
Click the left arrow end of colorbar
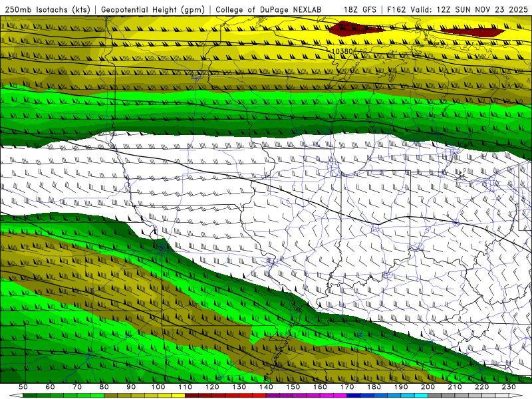pyautogui.click(x=15, y=396)
